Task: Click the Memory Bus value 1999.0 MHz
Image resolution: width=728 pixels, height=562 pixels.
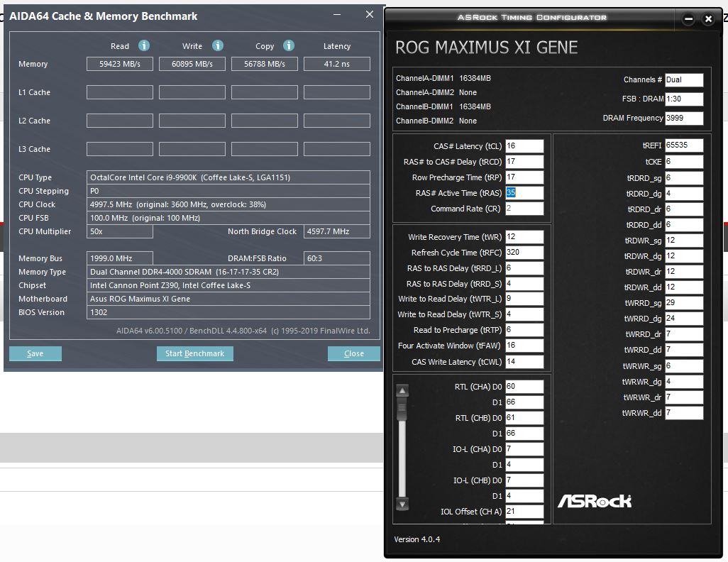Action: point(120,258)
